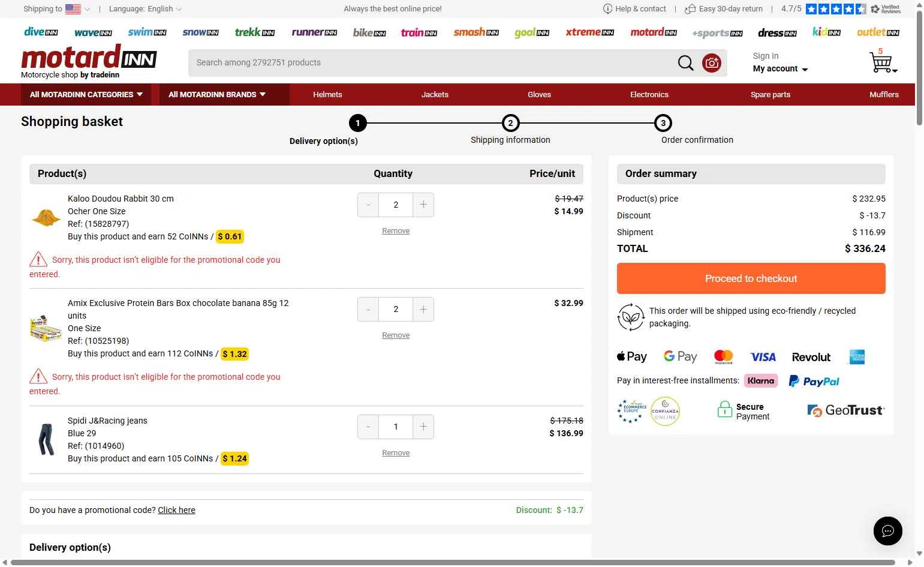Increase Spidi J&Racing jeans quantity

pos(423,427)
